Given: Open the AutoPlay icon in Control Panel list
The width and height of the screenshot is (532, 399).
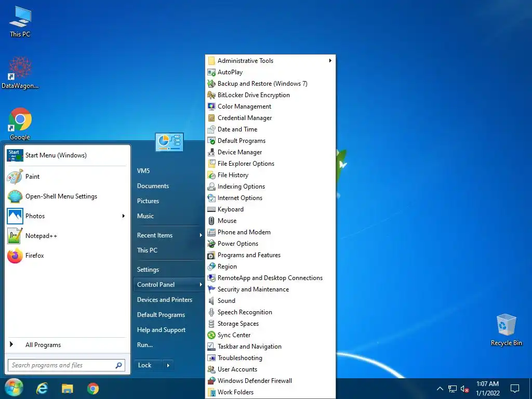Looking at the screenshot, I should [x=211, y=72].
